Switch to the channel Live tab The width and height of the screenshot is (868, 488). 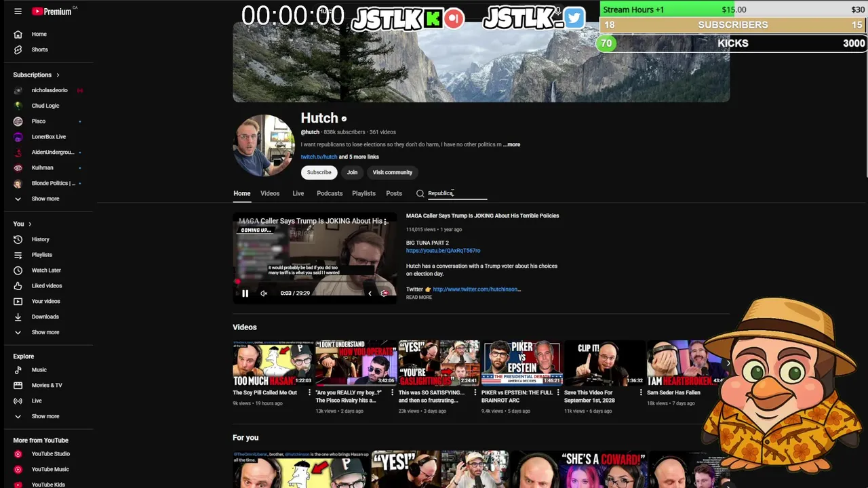(298, 193)
